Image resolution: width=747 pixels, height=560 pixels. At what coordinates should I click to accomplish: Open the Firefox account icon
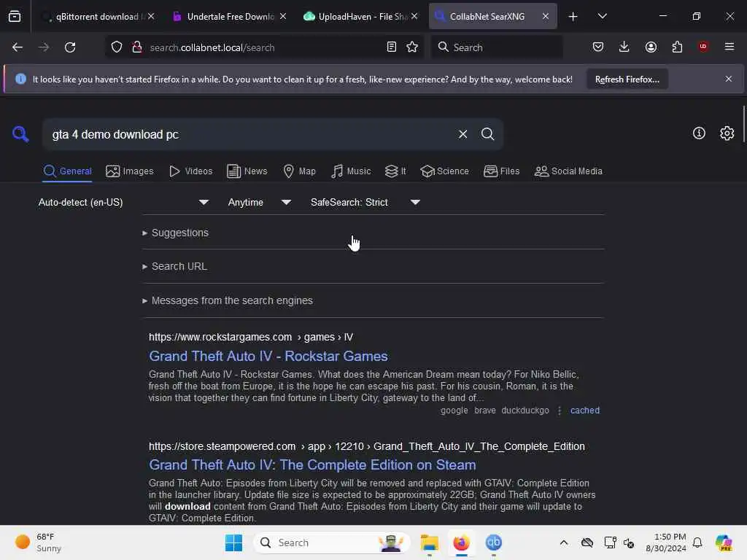tap(651, 47)
